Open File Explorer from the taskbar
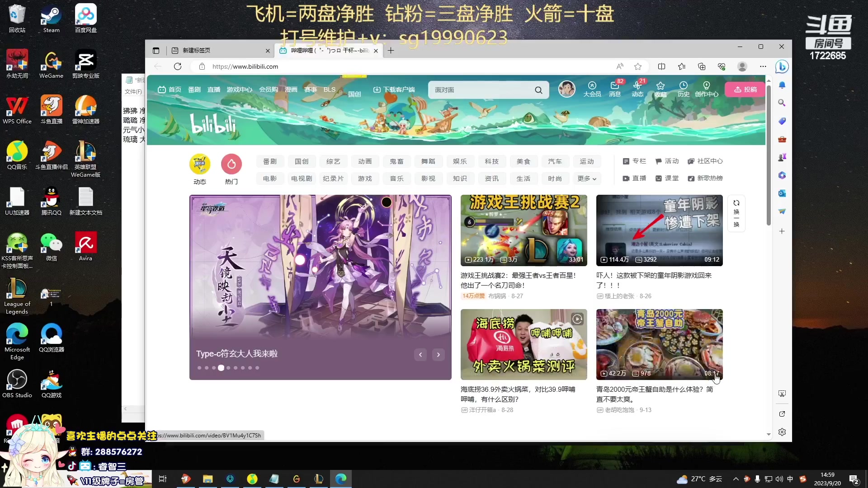The image size is (868, 488). [x=208, y=479]
